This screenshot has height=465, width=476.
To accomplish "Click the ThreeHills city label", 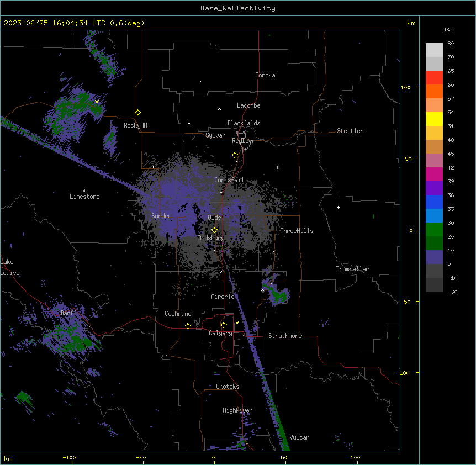I will [297, 231].
